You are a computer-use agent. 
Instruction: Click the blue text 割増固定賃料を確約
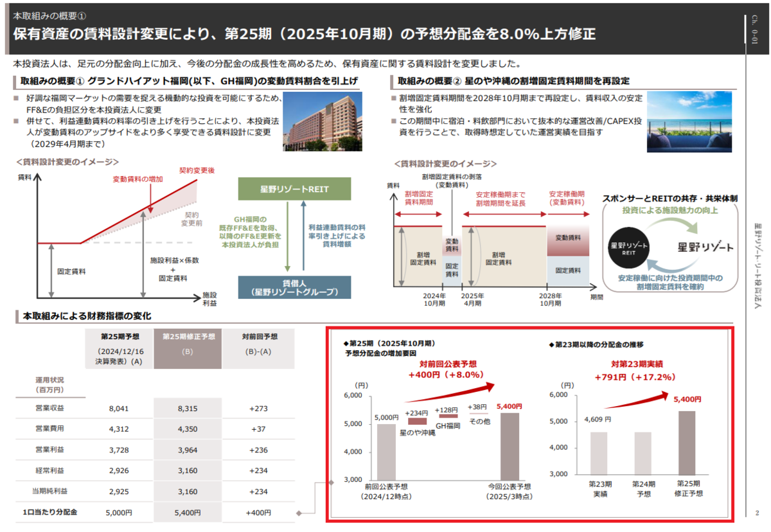(x=670, y=283)
